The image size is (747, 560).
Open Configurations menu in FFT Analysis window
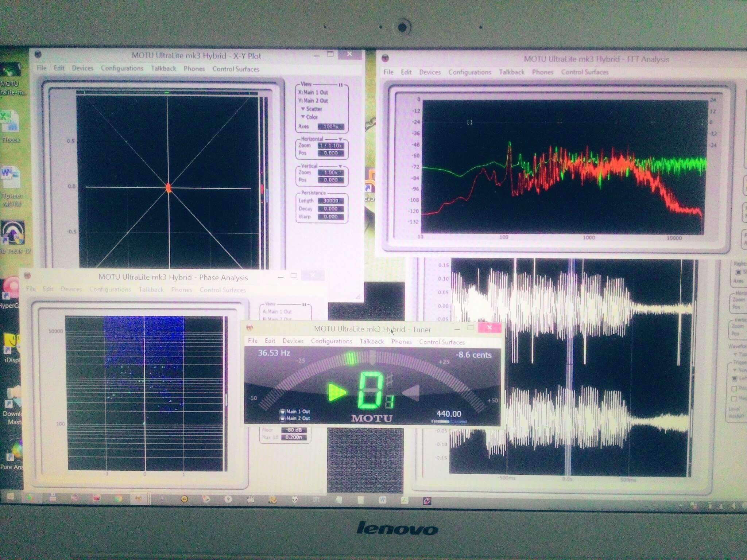469,72
